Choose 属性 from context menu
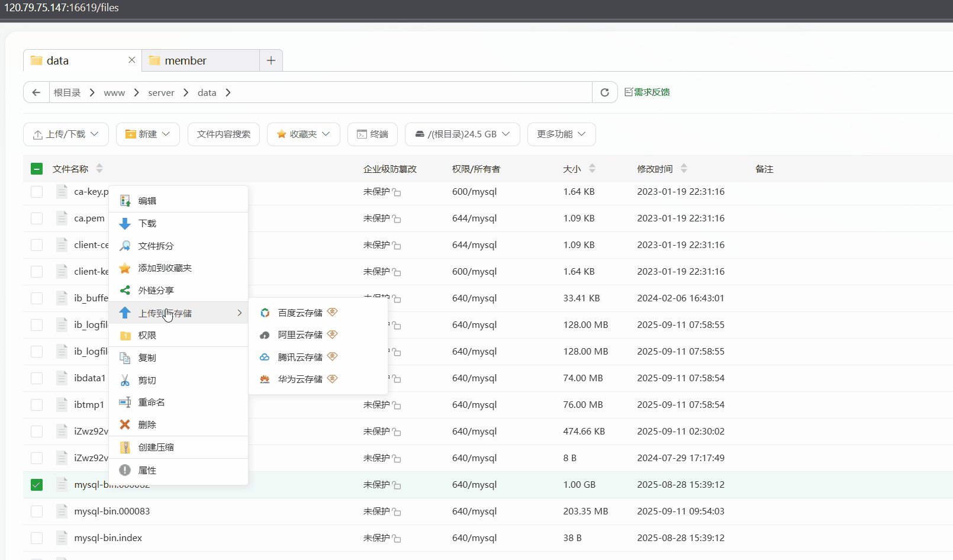 pyautogui.click(x=178, y=470)
